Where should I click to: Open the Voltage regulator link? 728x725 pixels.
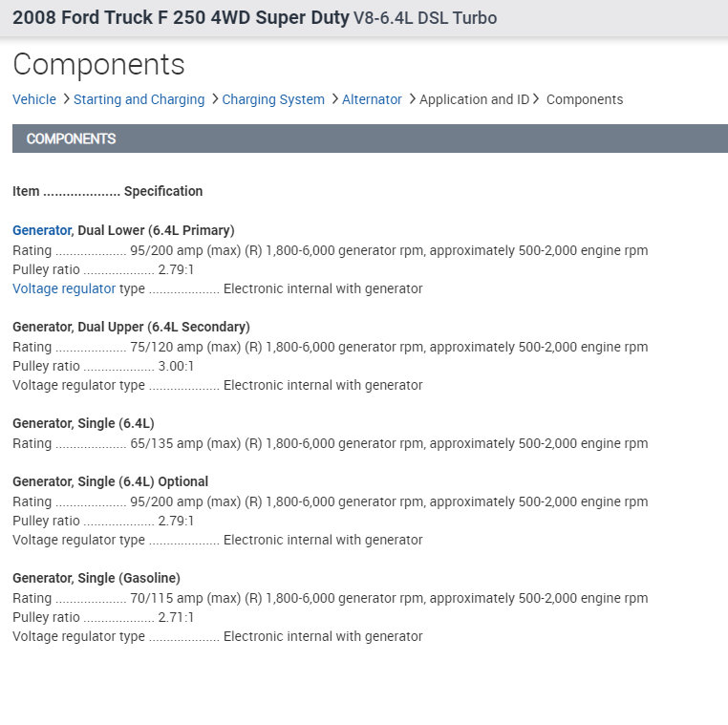(64, 288)
